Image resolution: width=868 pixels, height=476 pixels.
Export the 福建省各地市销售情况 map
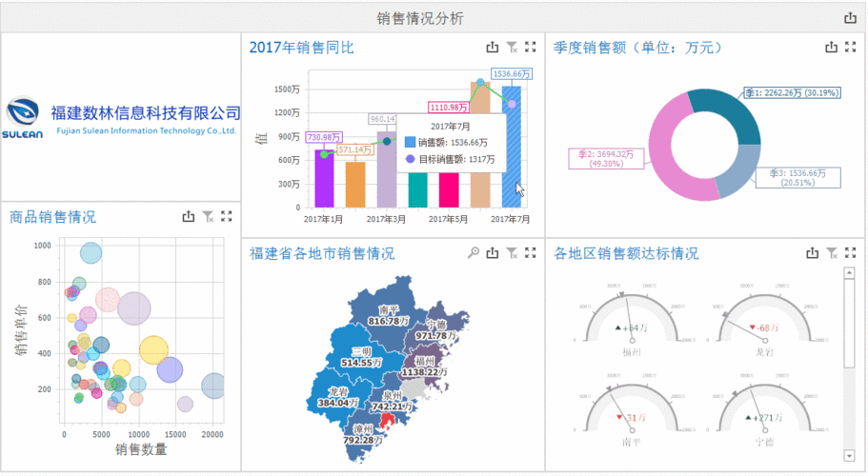[x=493, y=252]
